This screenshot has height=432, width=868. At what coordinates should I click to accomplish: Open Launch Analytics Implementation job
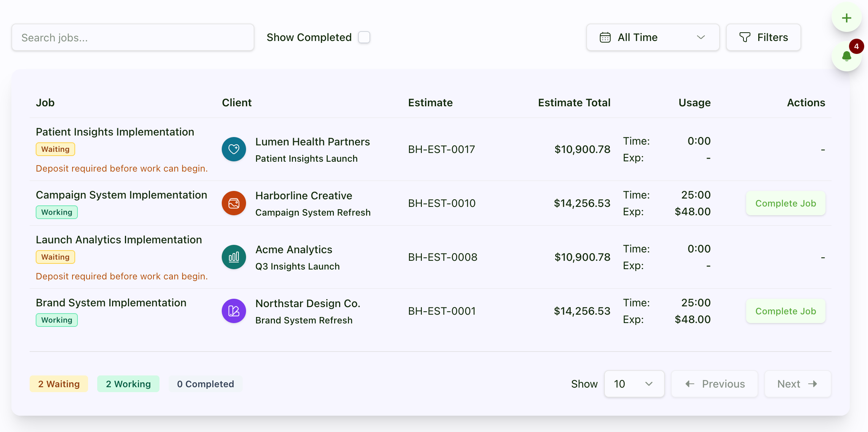coord(119,240)
